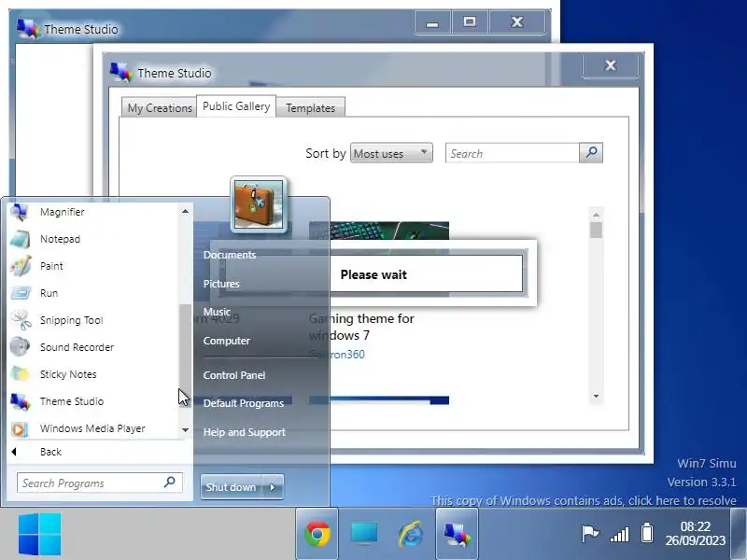Open Documents in the start menu
This screenshot has height=560, width=747.
click(230, 255)
